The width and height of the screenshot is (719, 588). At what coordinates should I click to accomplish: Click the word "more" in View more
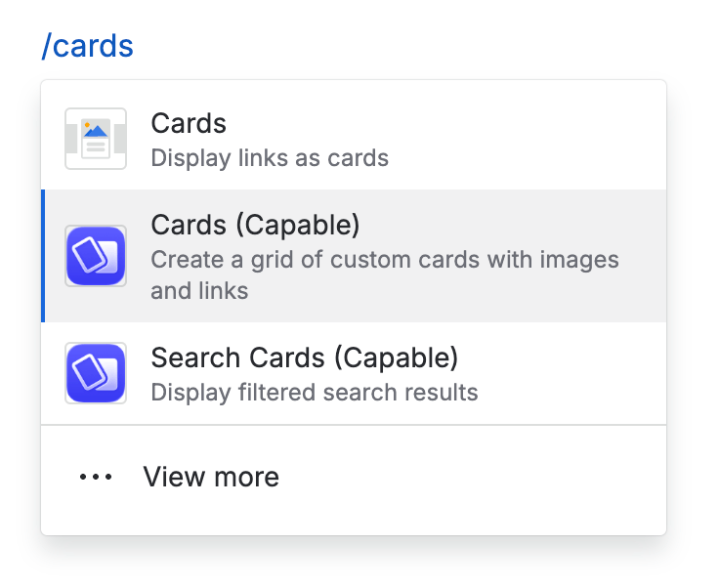pos(248,477)
